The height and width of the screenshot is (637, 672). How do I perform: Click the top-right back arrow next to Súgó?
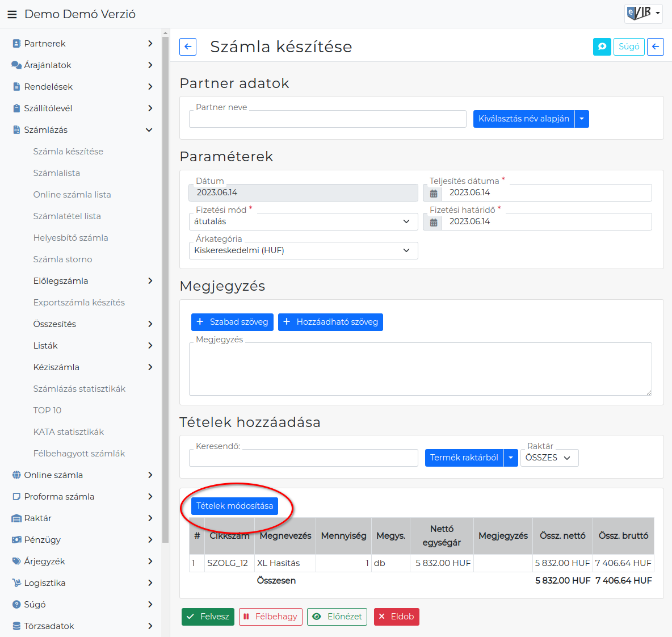point(656,47)
